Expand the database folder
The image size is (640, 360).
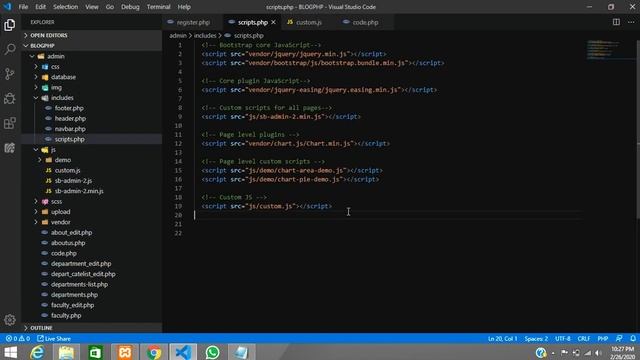click(x=36, y=77)
